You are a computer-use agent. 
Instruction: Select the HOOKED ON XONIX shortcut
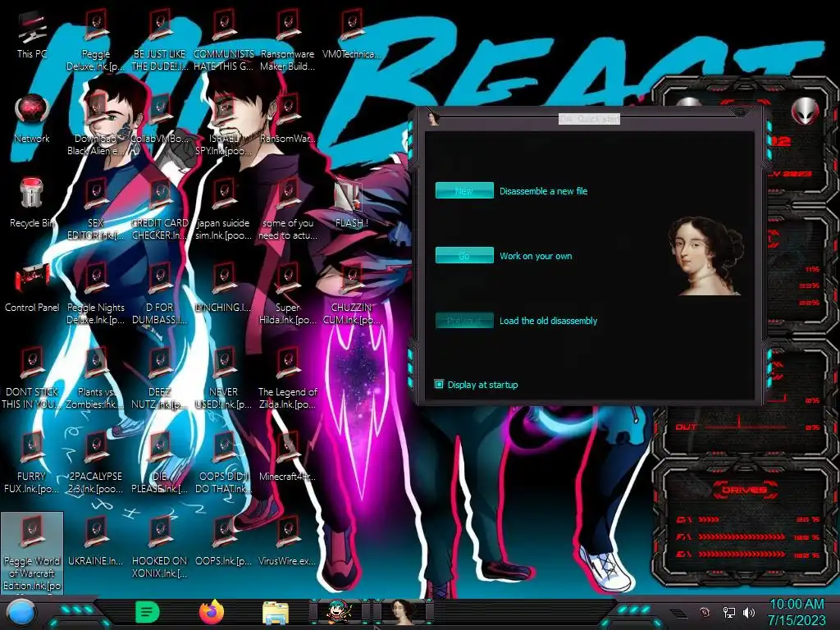[x=160, y=547]
